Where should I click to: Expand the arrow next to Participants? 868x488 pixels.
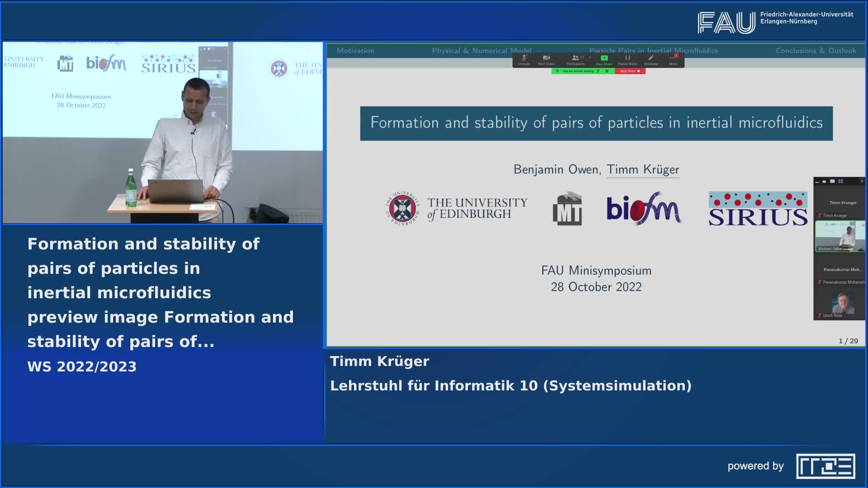590,57
